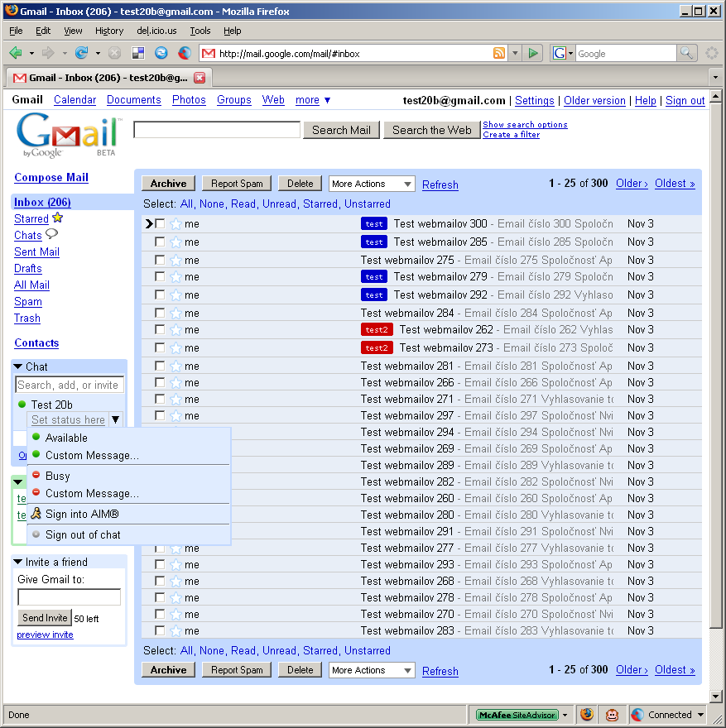Click the Gmail search text field

(217, 130)
